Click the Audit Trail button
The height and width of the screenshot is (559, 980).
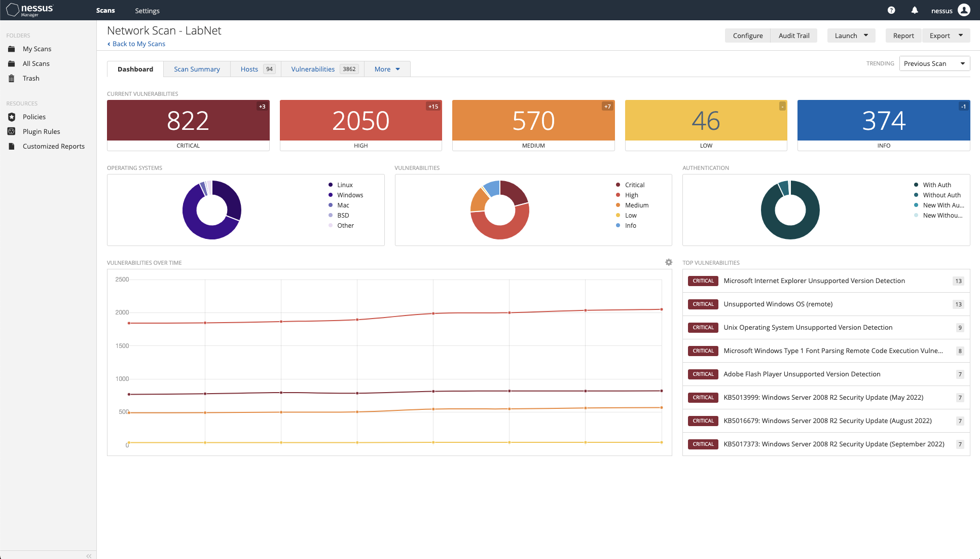coord(794,36)
